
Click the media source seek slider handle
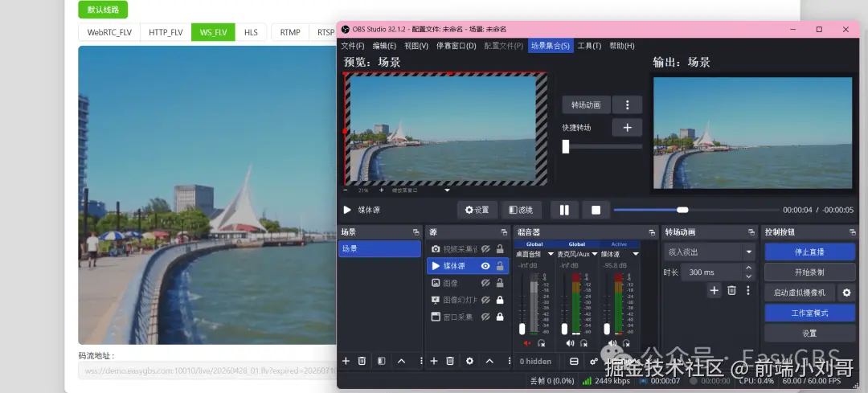[x=682, y=210]
